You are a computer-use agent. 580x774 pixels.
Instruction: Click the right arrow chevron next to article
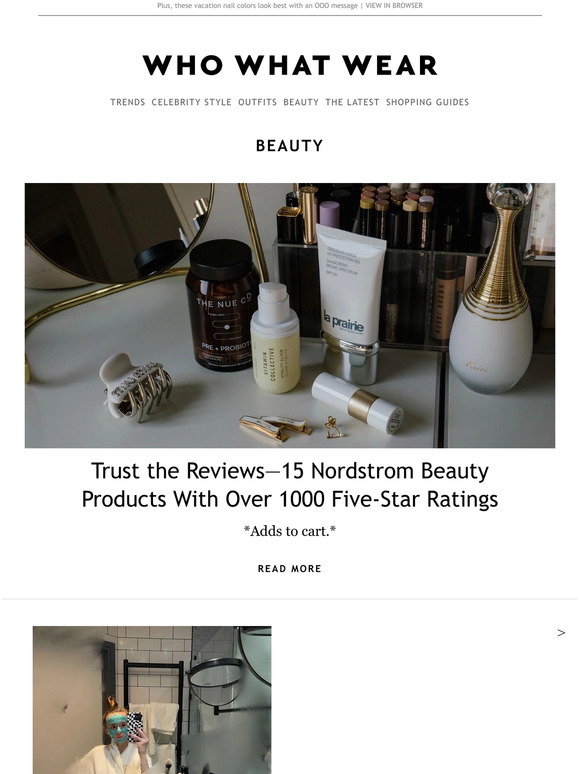click(x=561, y=633)
